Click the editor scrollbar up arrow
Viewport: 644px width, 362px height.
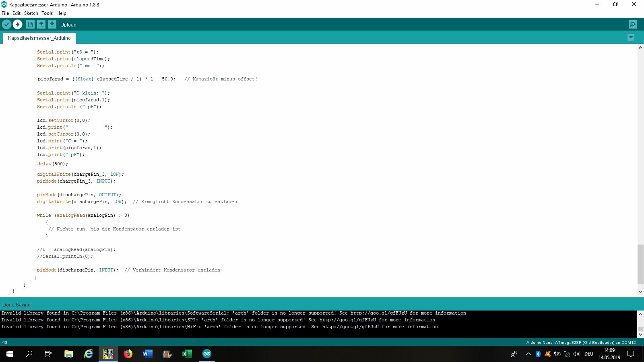point(640,47)
